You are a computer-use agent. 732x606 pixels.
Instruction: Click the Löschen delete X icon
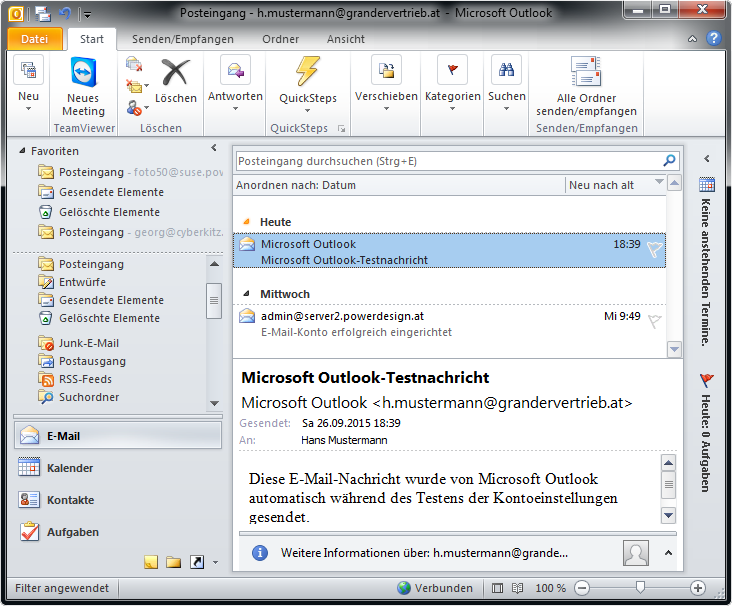(x=176, y=74)
